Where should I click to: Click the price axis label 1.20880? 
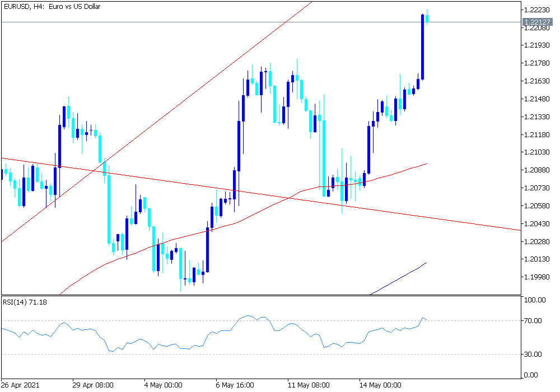pyautogui.click(x=537, y=170)
